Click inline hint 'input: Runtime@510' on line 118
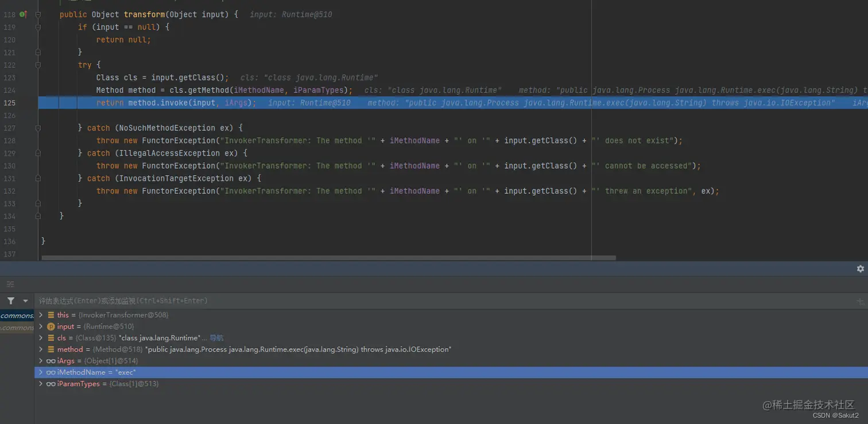 (291, 14)
